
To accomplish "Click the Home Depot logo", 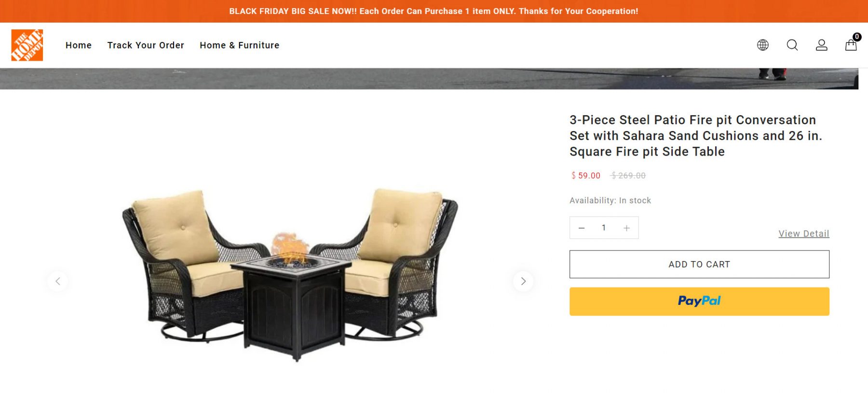I will click(x=27, y=45).
